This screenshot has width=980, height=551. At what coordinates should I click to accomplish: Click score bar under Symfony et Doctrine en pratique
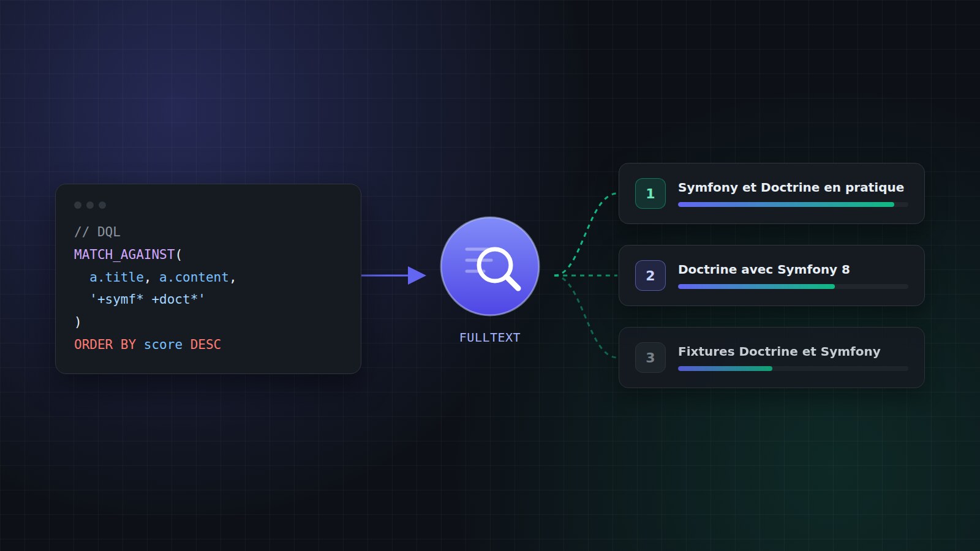(793, 204)
